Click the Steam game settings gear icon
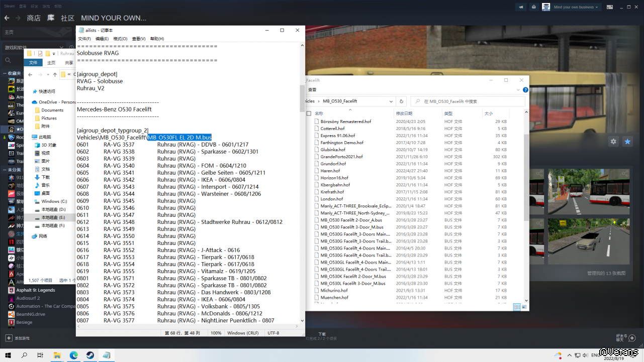Image resolution: width=644 pixels, height=362 pixels. coord(613,142)
